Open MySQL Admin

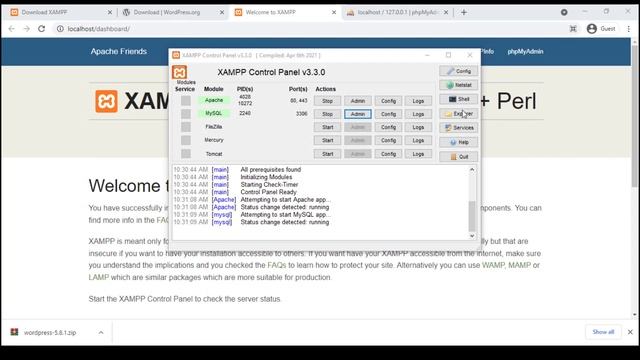point(358,114)
